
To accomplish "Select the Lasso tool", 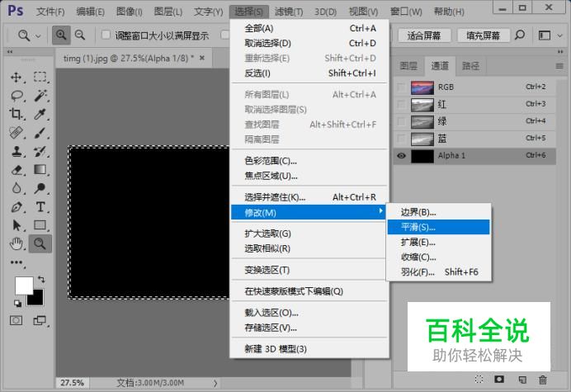I will point(17,96).
